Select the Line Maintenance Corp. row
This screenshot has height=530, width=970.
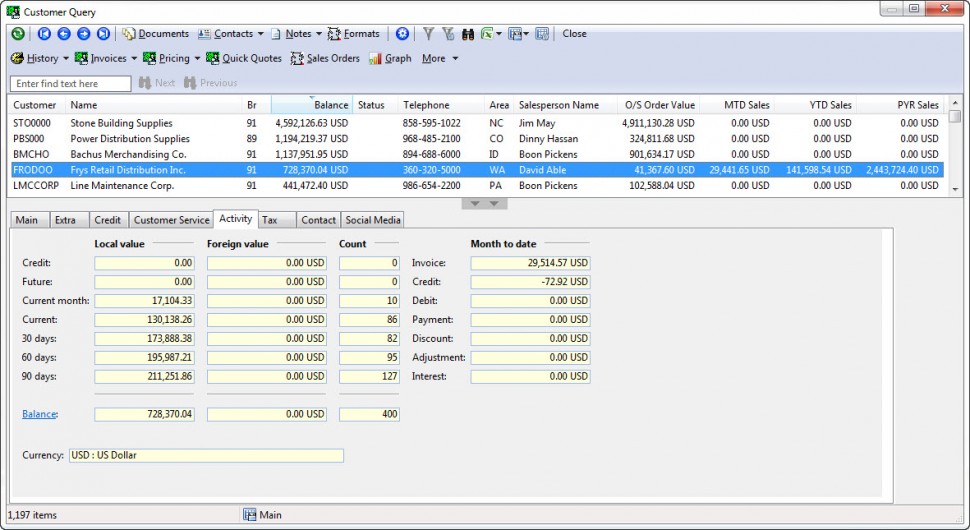tap(476, 186)
